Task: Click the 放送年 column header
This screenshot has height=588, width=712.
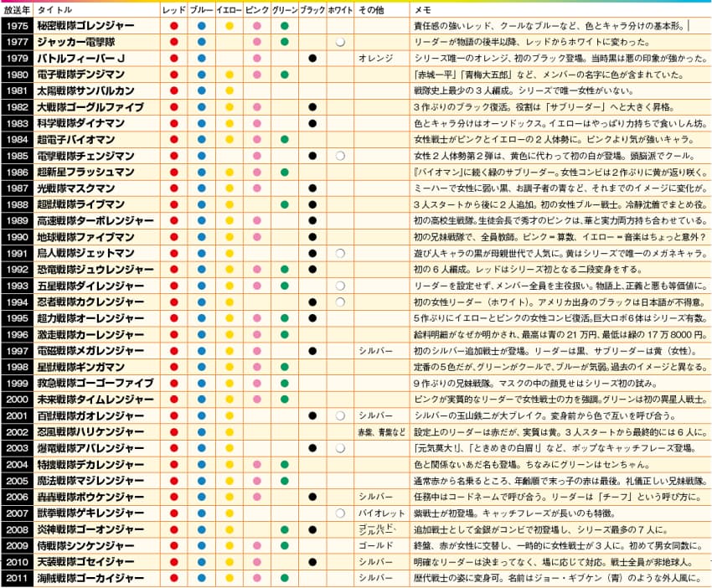Action: tap(17, 10)
